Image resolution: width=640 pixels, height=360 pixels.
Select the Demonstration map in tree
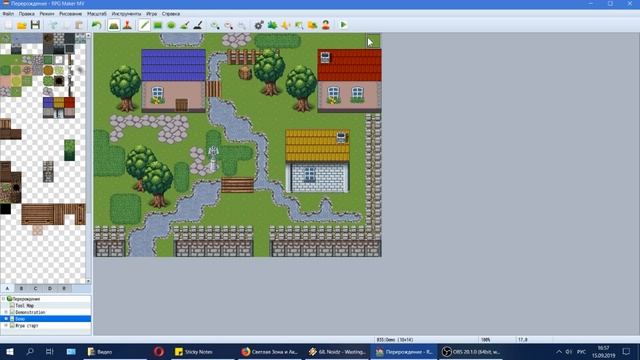(30, 312)
